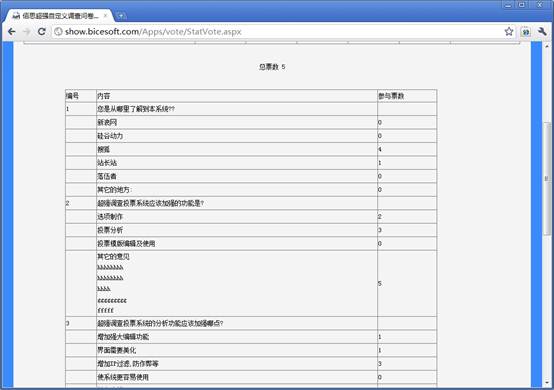
Task: Click the 站长站 option row
Action: (251, 163)
